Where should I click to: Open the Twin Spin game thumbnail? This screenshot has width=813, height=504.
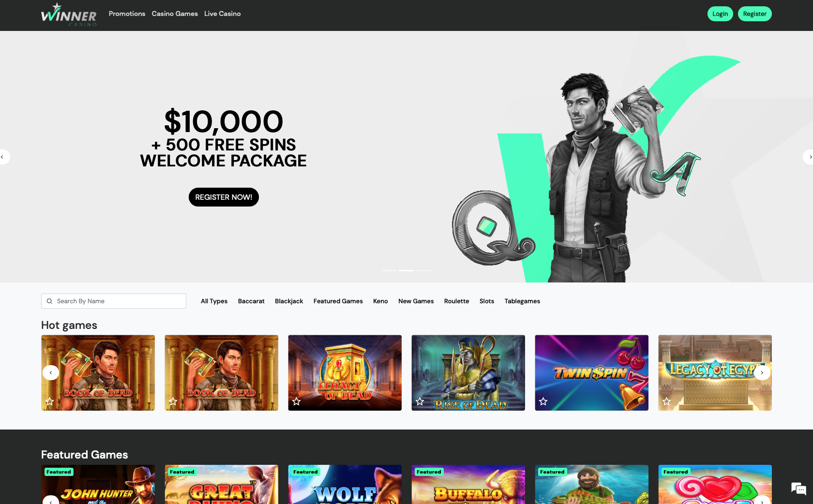click(591, 373)
